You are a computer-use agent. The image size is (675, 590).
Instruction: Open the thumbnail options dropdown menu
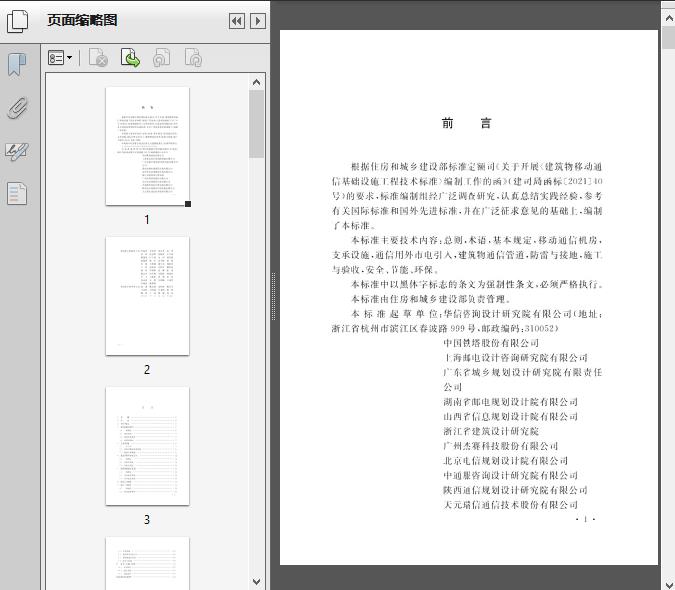[x=60, y=58]
